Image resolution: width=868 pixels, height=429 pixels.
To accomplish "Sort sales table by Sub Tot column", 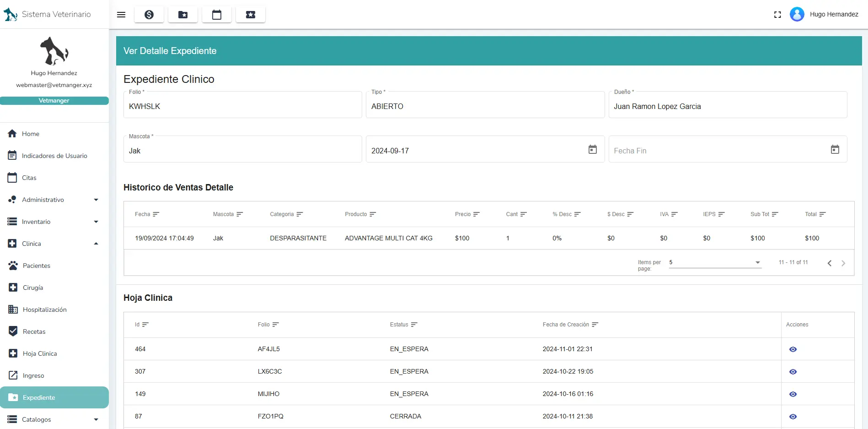I will tap(764, 214).
